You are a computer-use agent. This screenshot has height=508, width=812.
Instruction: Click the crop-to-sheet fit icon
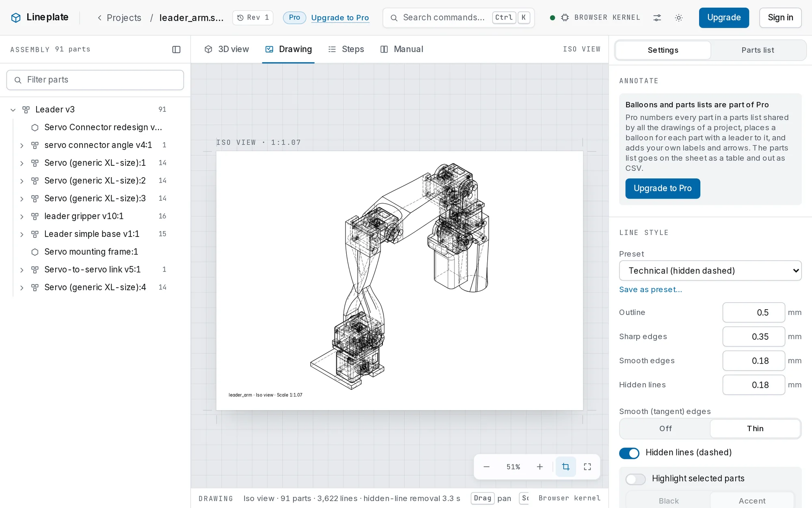pos(566,467)
